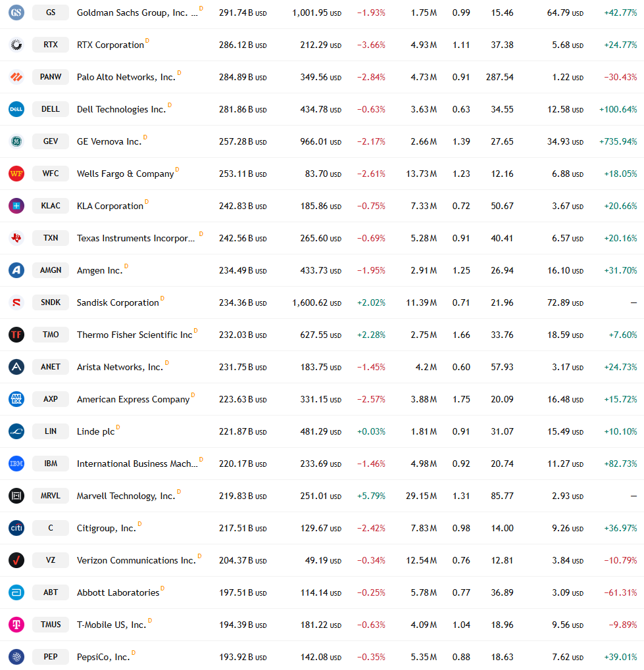644x670 pixels.
Task: Open the KLAC ticker badge
Action: click(51, 206)
